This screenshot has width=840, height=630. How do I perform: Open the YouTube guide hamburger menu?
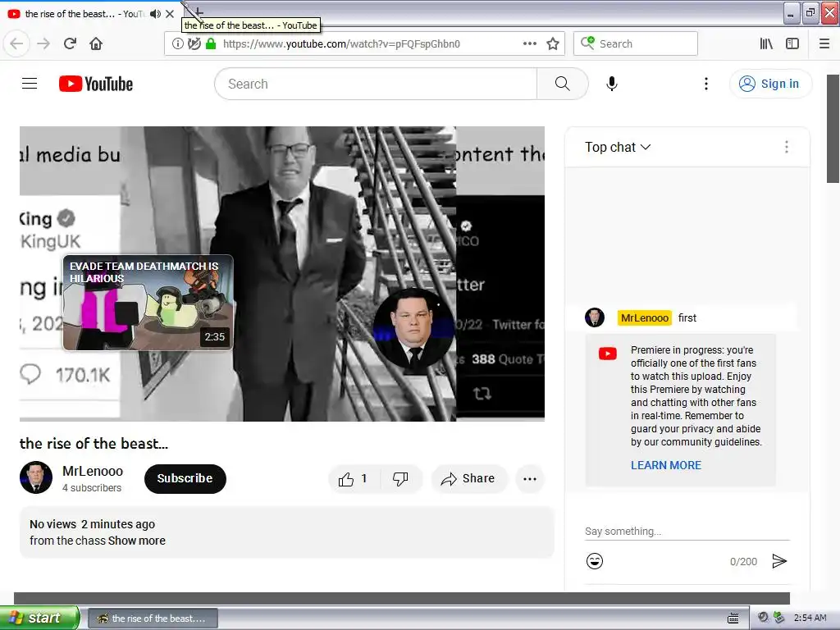(x=30, y=84)
